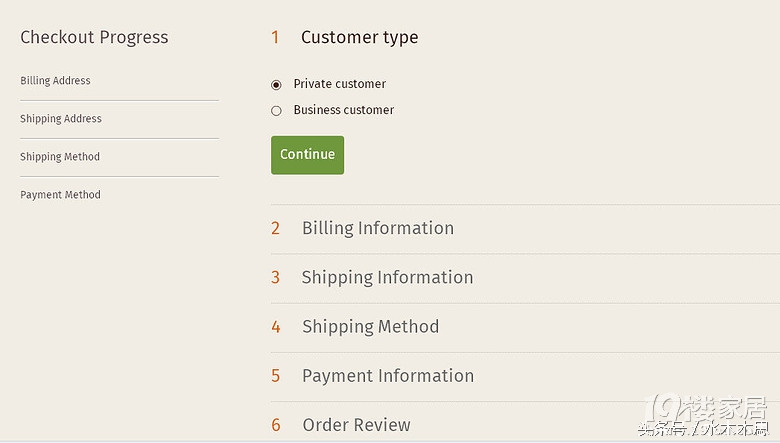Screen dimensions: 780x443
Task: Expand the Payment Information section
Action: [x=387, y=376]
